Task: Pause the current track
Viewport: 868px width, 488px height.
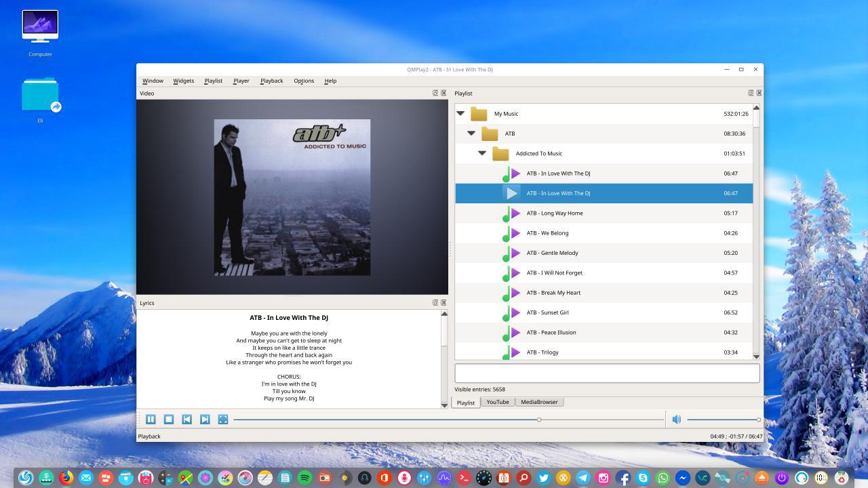Action: 151,420
